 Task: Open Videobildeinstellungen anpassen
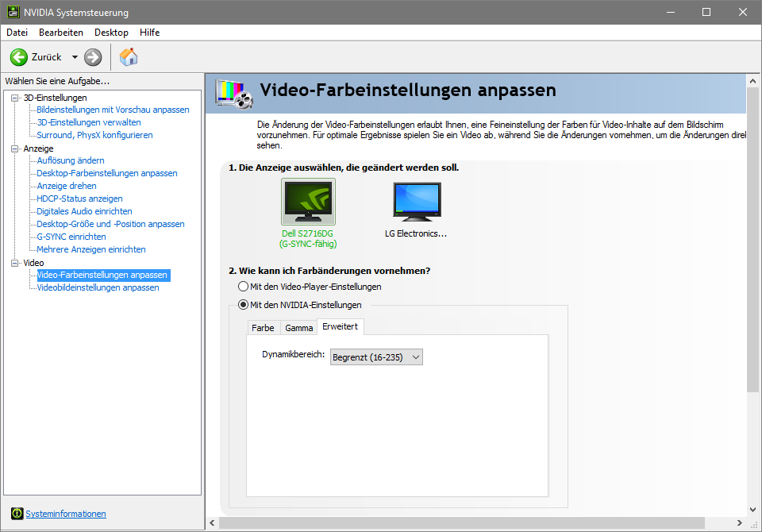coord(98,287)
